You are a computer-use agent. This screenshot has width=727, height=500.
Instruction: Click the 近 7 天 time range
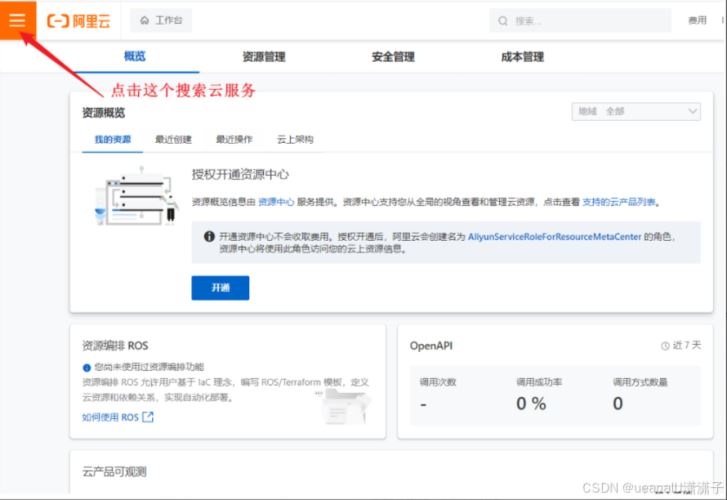687,345
